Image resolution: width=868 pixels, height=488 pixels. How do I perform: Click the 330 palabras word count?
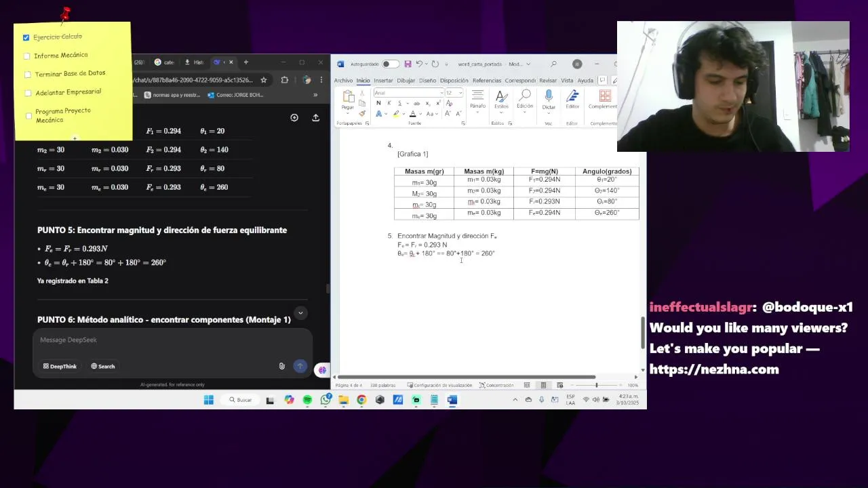coord(383,385)
